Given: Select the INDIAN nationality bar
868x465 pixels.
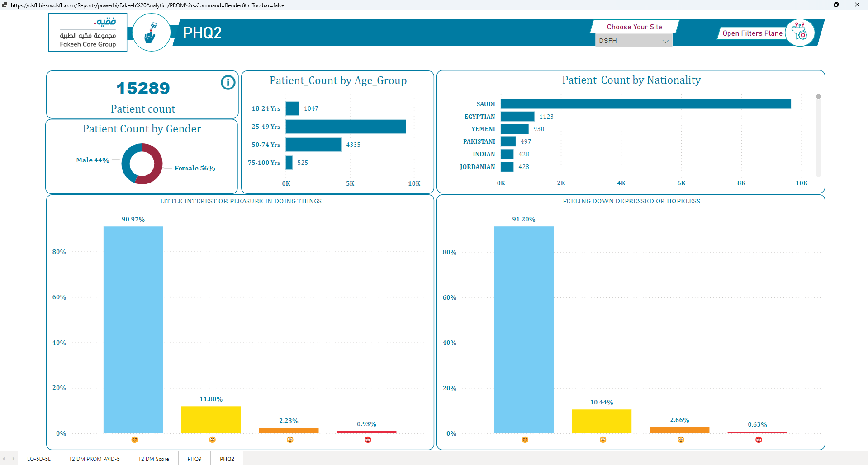Looking at the screenshot, I should 507,154.
